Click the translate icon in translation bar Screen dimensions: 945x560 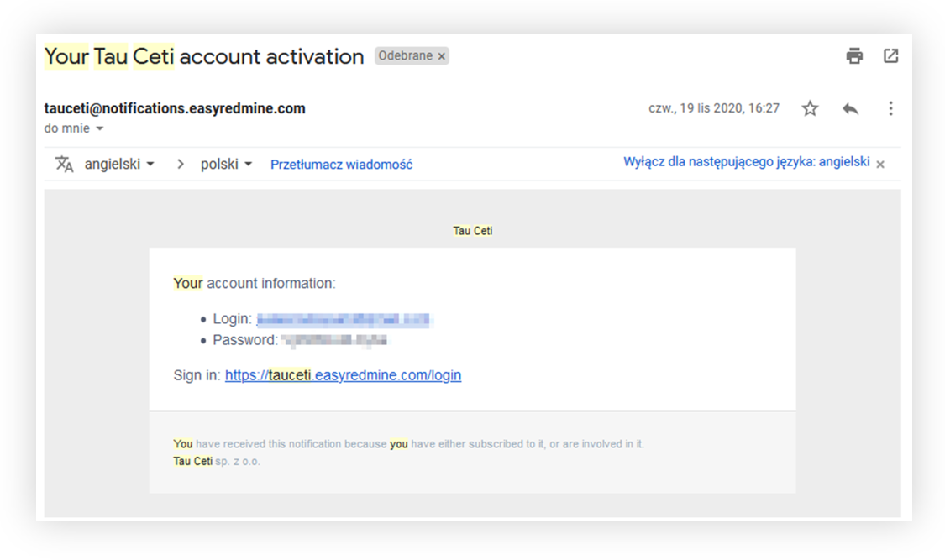(x=65, y=164)
